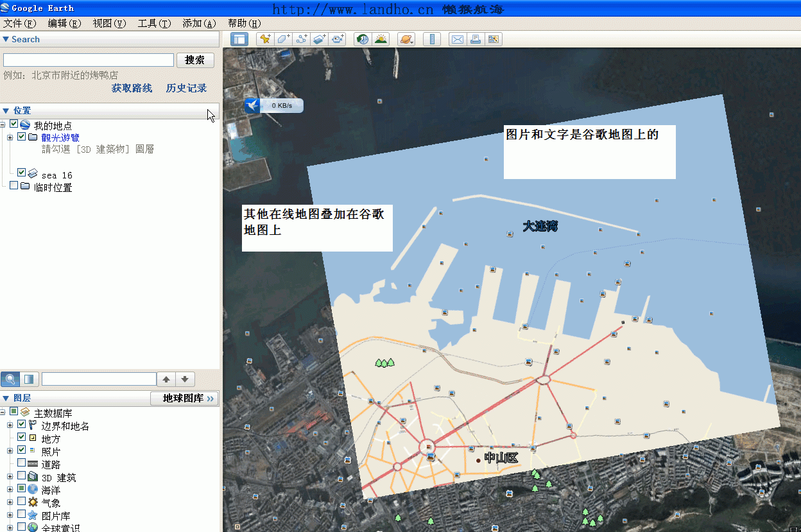Open the 地球图库 gallery button
This screenshot has width=801, height=532.
click(x=184, y=398)
